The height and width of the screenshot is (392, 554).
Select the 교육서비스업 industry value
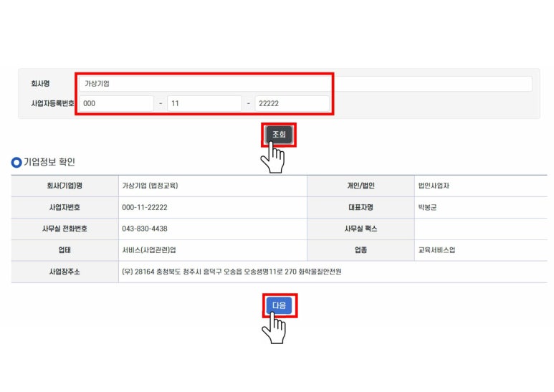[436, 250]
